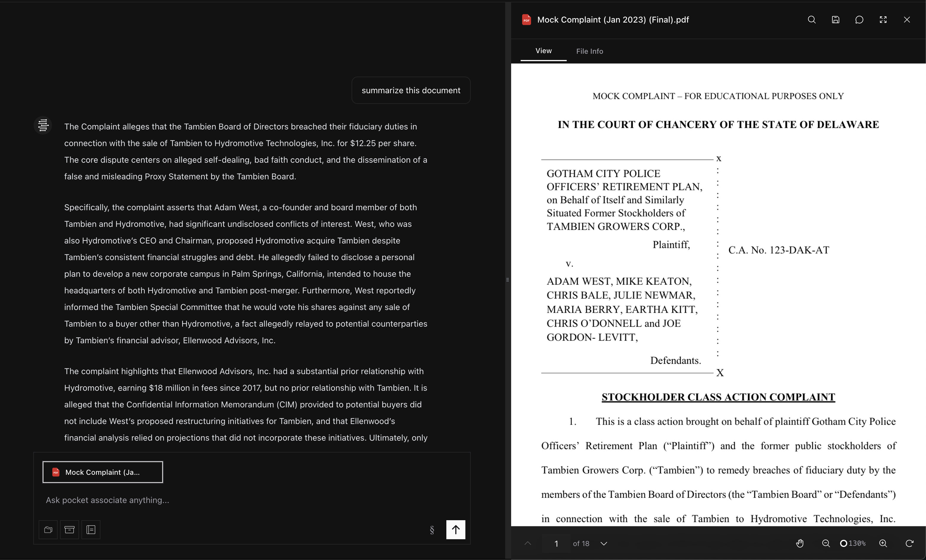This screenshot has width=926, height=560.
Task: Zoom in on the PDF
Action: click(883, 543)
